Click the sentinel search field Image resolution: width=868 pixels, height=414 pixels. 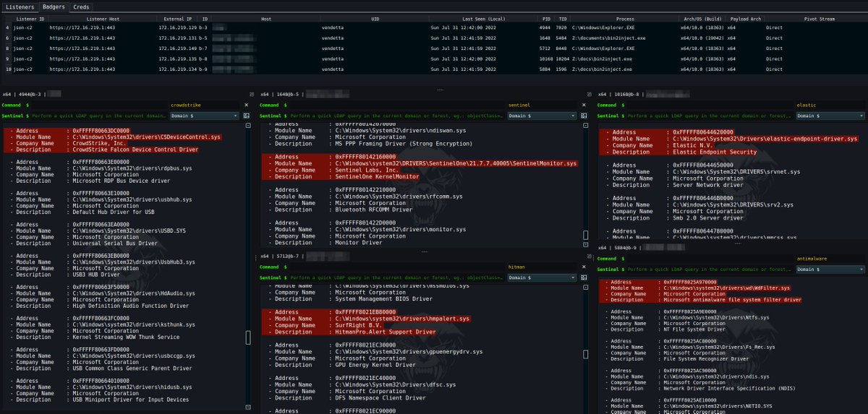pos(542,105)
